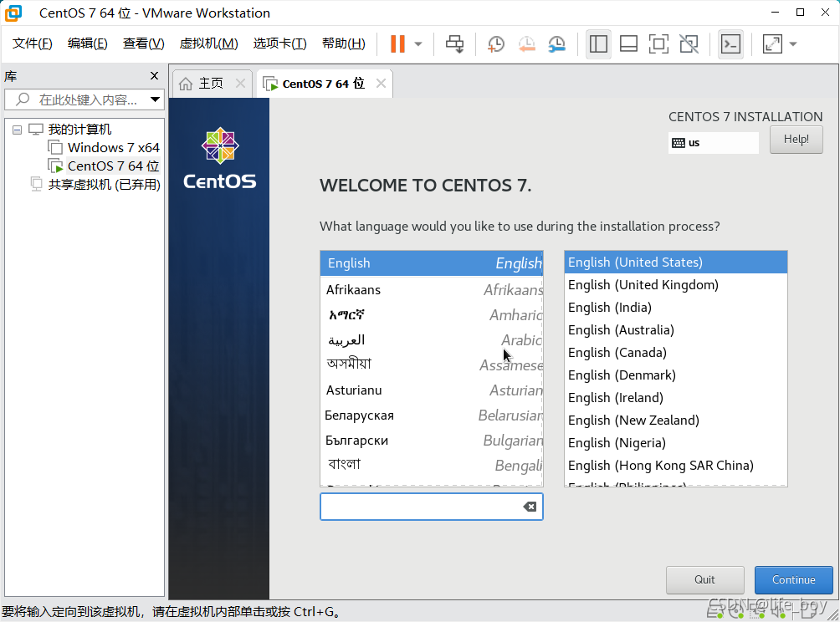Take a snapshot of the VM

(496, 44)
